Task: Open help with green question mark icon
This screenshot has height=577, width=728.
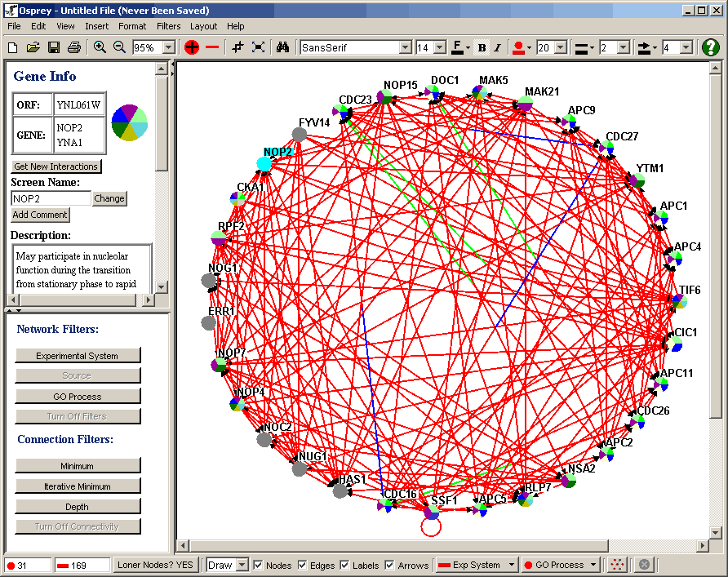Action: click(711, 47)
